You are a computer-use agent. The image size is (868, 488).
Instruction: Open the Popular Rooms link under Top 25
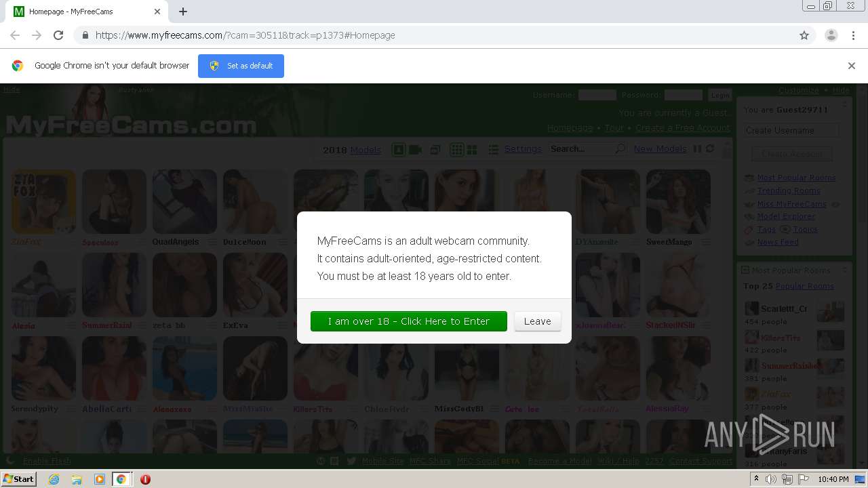[804, 286]
